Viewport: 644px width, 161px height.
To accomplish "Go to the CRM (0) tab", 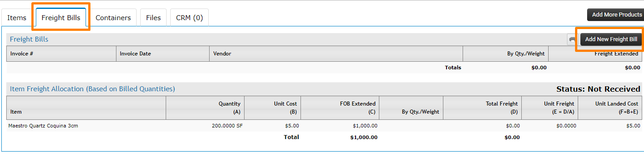I will tap(189, 18).
